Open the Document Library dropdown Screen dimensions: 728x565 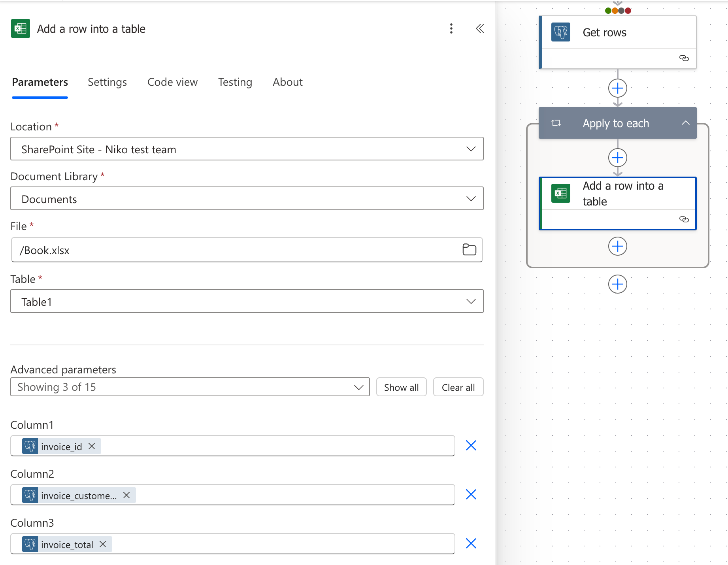pos(247,198)
